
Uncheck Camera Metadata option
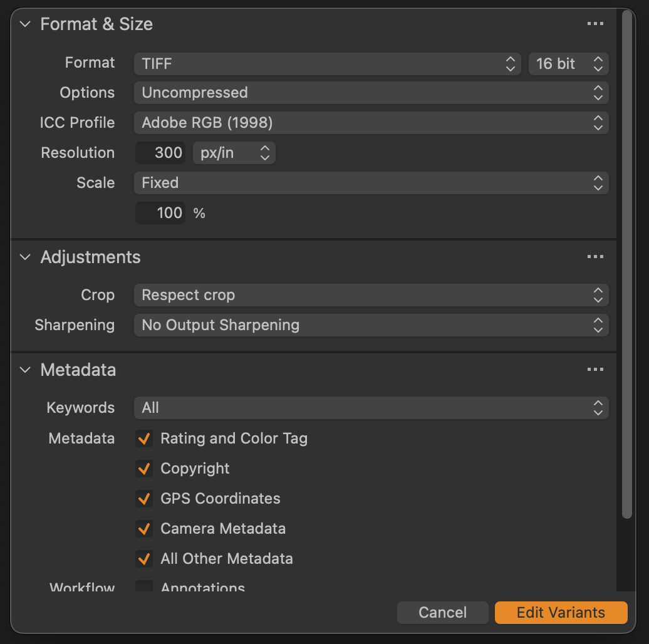(144, 529)
